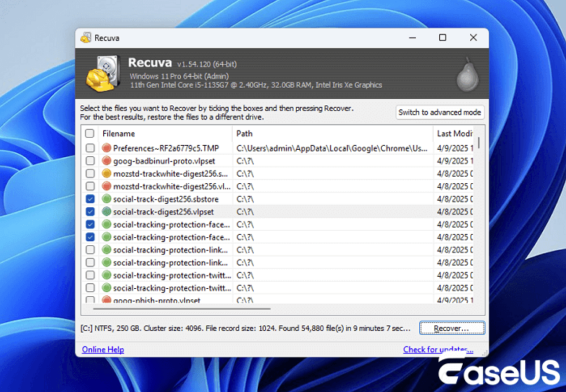
Task: Click red status dot beside Preferences~RF2a6779c5.TMP
Action: click(107, 148)
